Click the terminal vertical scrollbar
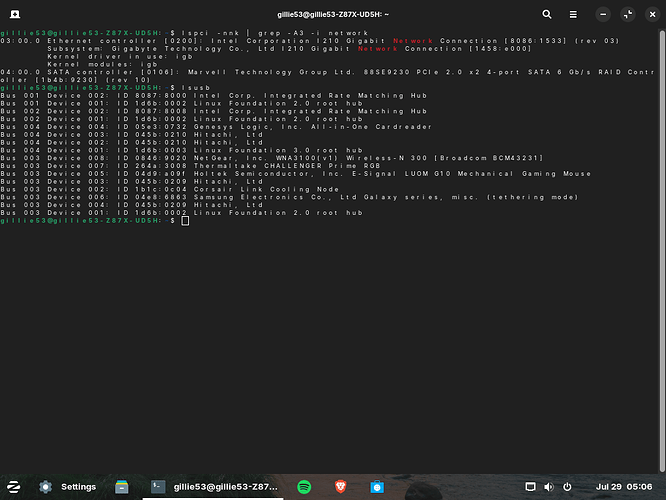The image size is (666, 500). [662, 251]
